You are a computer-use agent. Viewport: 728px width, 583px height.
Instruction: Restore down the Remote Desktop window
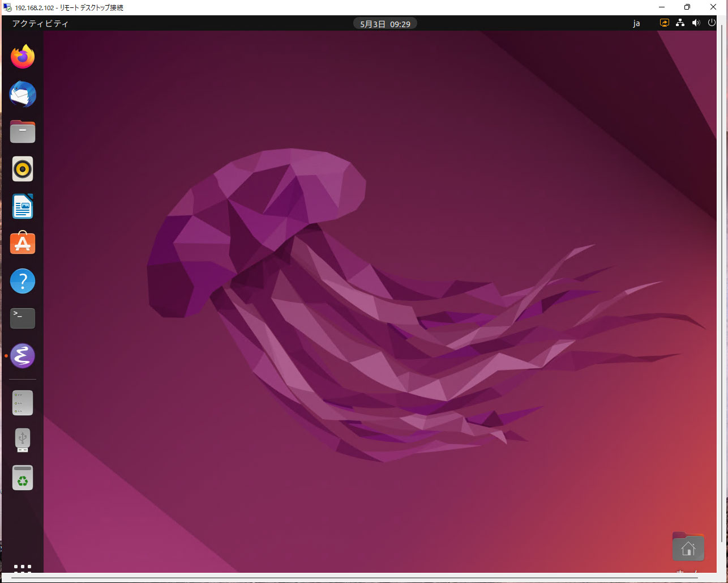click(687, 7)
